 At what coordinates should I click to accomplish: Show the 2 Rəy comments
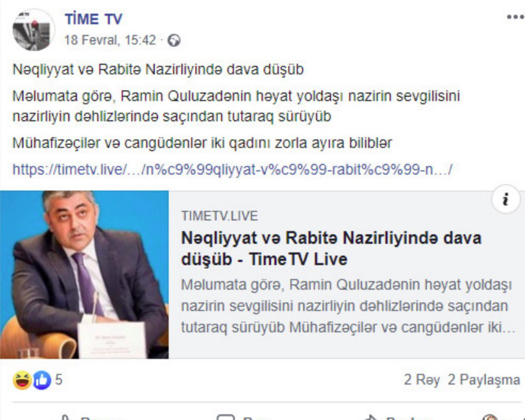coord(422,380)
